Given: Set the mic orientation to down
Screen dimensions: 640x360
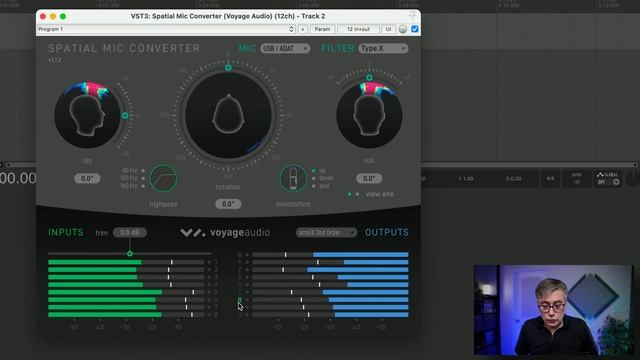Looking at the screenshot, I should [x=313, y=178].
